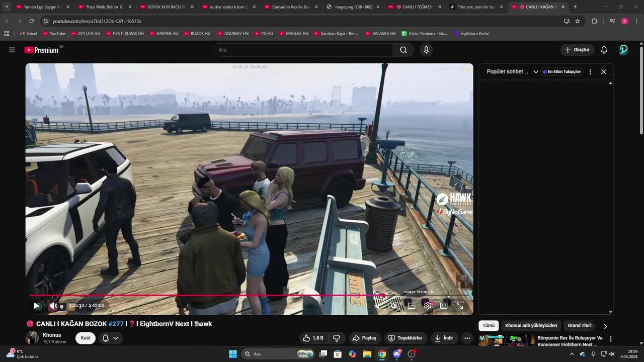Start voice search with the microphone icon
This screenshot has width=644, height=362.
tap(426, 50)
